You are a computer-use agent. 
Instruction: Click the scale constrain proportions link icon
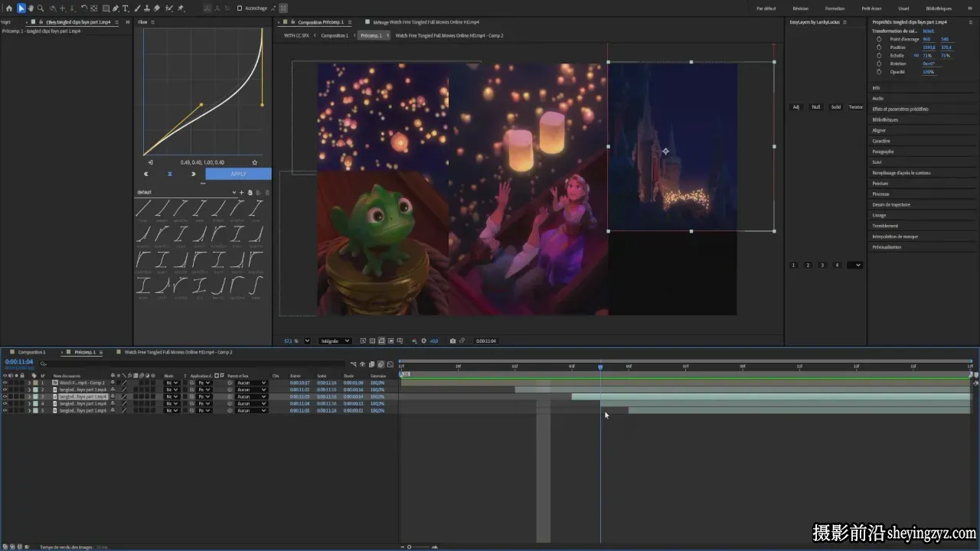916,56
